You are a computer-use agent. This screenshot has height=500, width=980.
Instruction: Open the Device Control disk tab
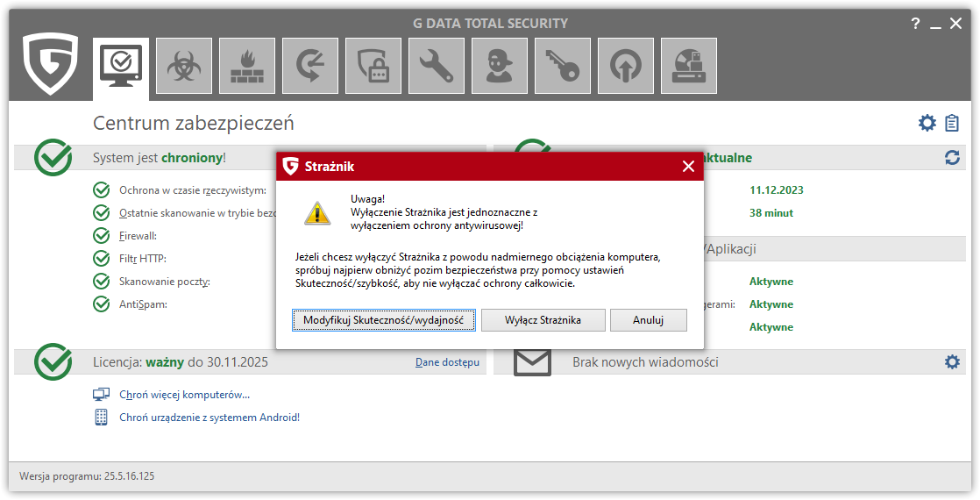tap(689, 67)
